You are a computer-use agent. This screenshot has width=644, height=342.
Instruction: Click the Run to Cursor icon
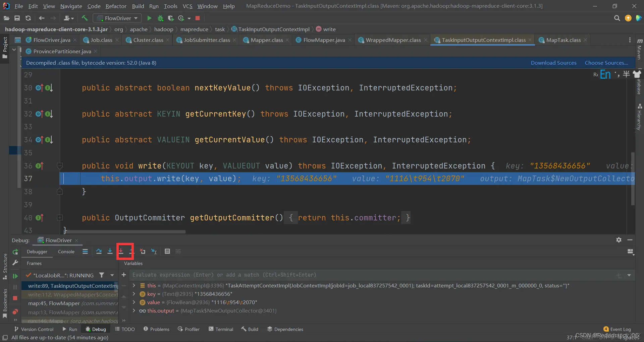click(154, 251)
